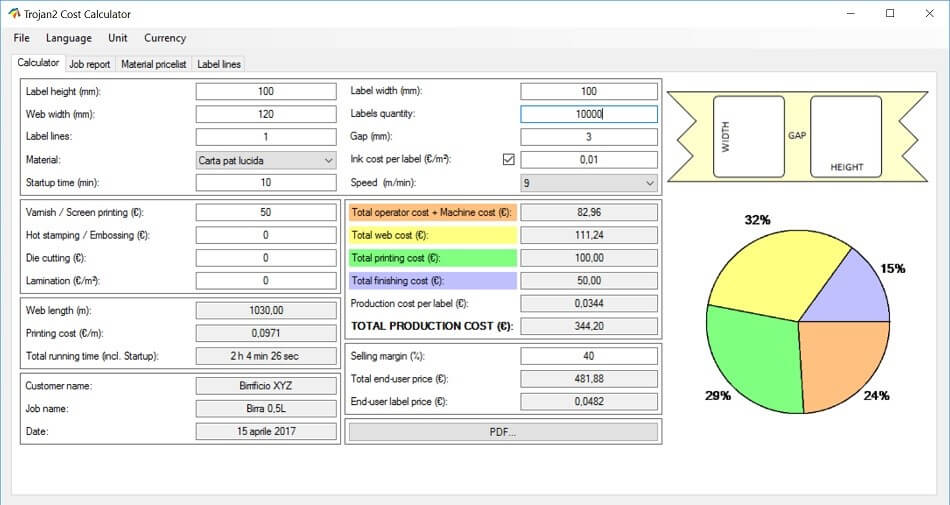
Task: Open the Material dropdown
Action: 266,160
